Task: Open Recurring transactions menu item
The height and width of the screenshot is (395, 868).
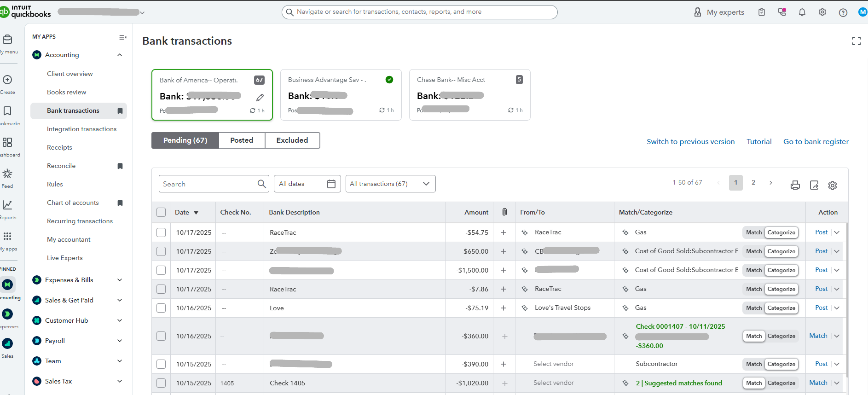Action: (x=80, y=221)
